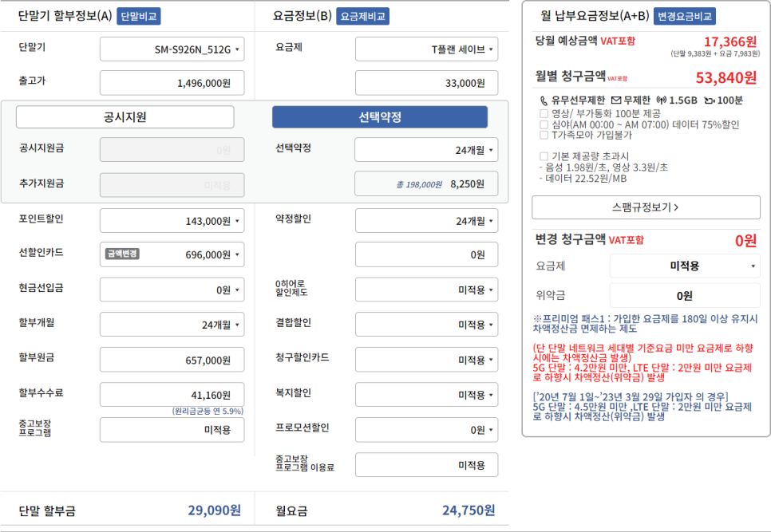Click the video call icon beside 100분
The image size is (771, 532).
click(709, 100)
